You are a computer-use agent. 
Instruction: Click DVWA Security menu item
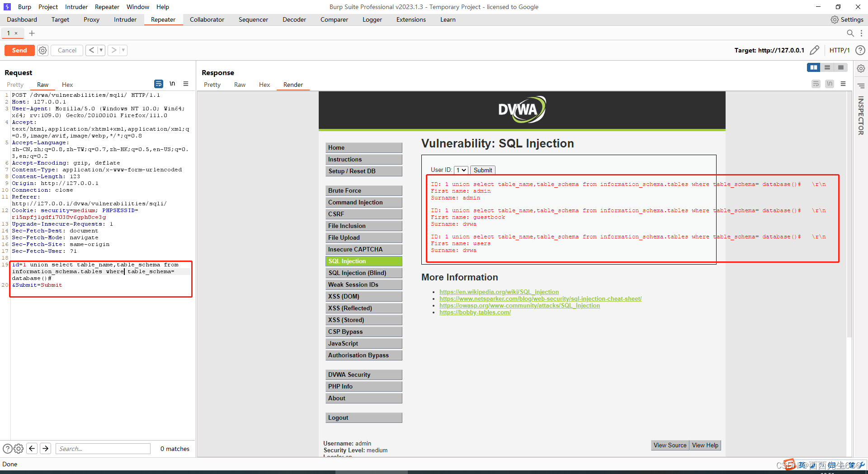click(363, 374)
